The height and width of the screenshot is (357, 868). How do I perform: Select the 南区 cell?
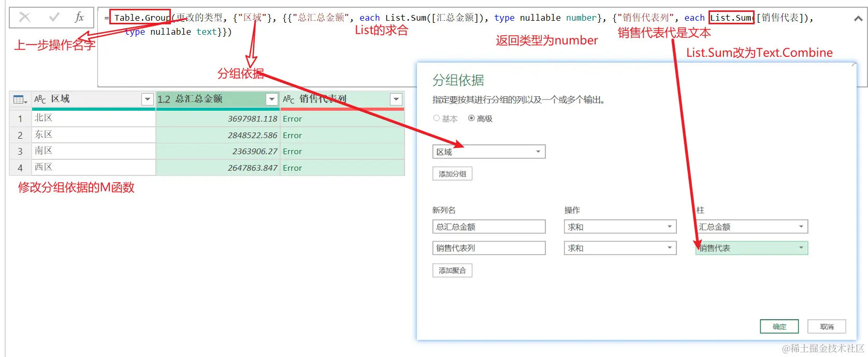(94, 151)
